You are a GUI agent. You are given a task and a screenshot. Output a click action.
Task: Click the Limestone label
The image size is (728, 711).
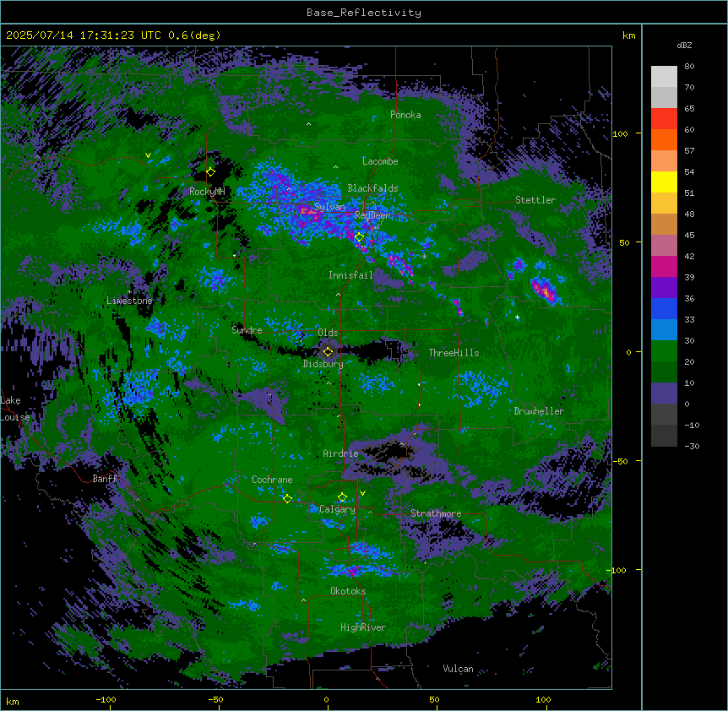(x=129, y=301)
